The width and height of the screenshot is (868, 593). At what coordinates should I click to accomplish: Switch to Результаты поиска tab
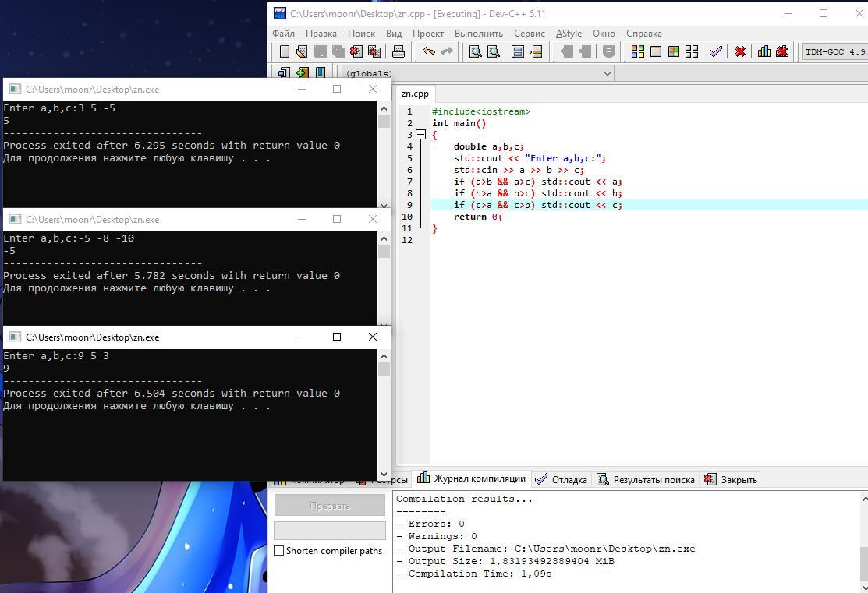(646, 479)
